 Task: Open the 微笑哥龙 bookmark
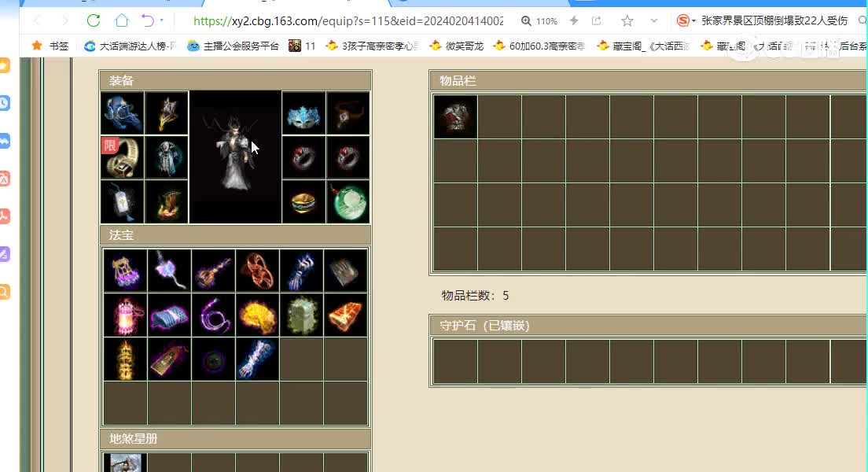[x=457, y=46]
